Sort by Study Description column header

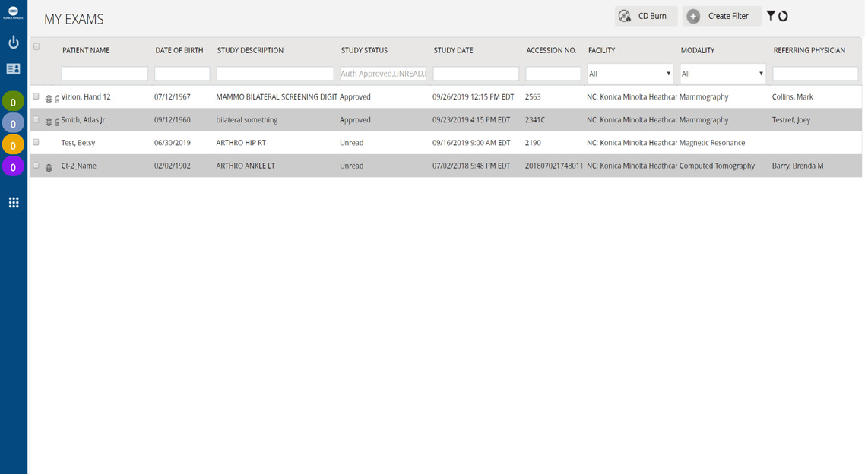[250, 50]
